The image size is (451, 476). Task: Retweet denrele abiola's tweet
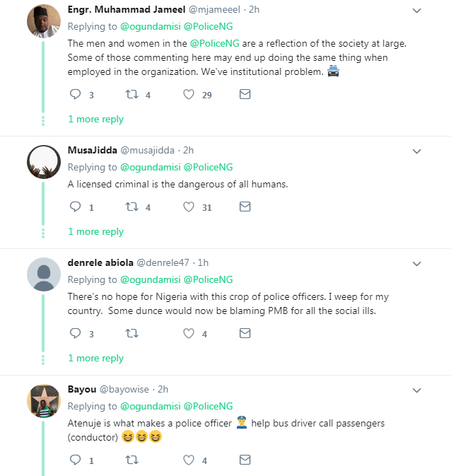point(131,333)
